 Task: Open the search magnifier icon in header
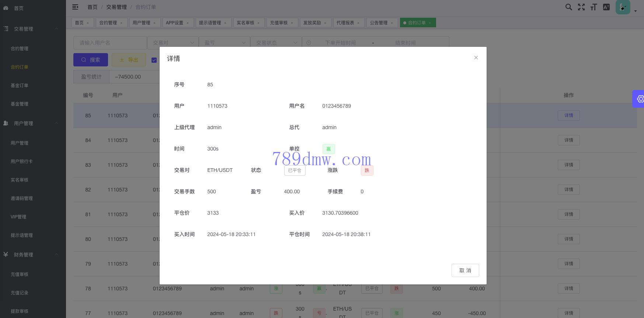point(568,7)
